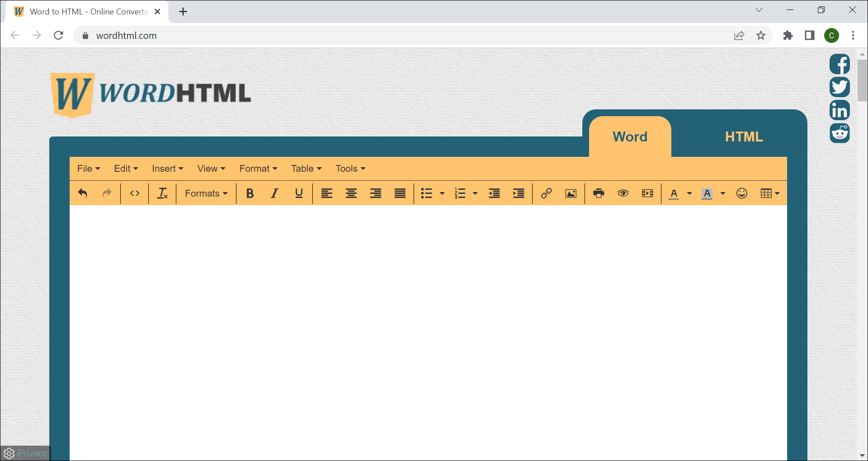Image resolution: width=868 pixels, height=461 pixels.
Task: Open the File menu
Action: [x=89, y=169]
